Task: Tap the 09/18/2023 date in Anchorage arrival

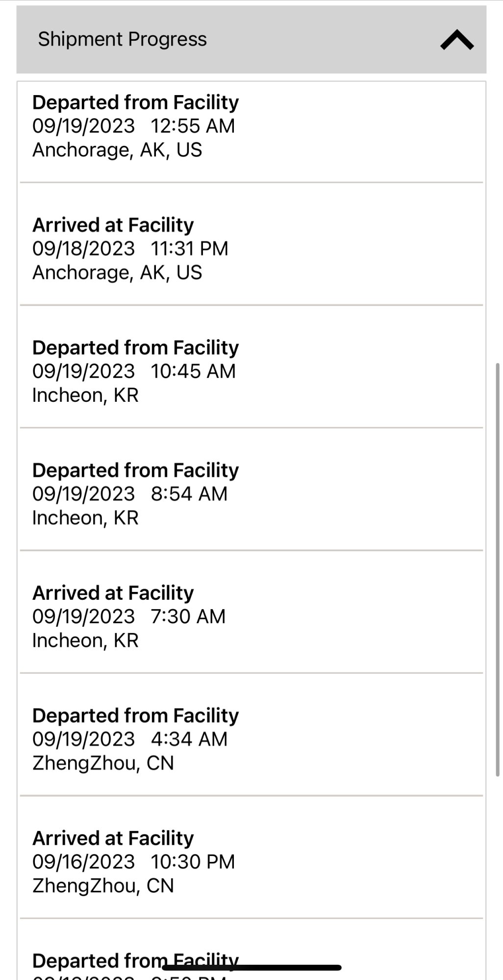Action: [x=83, y=248]
